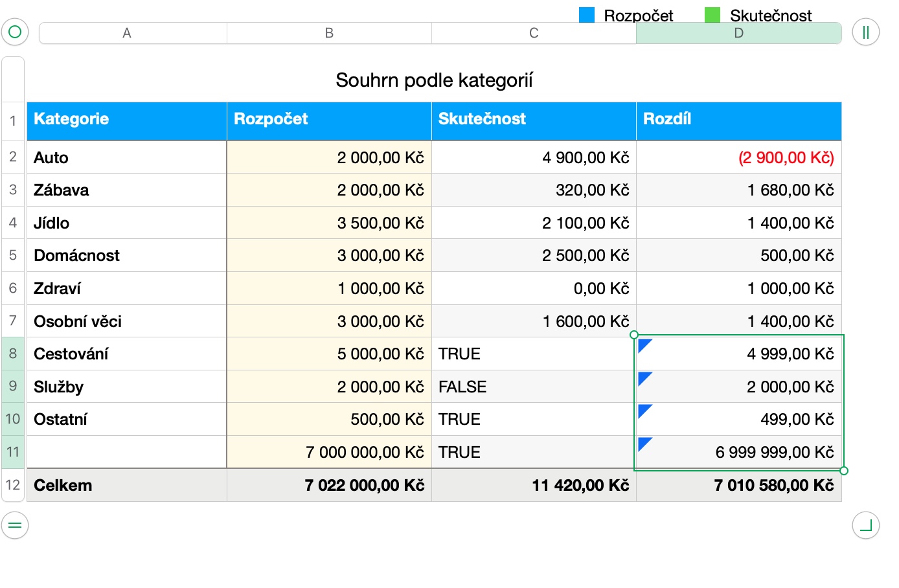Click the green Skutečnost legend swatch

(x=712, y=15)
